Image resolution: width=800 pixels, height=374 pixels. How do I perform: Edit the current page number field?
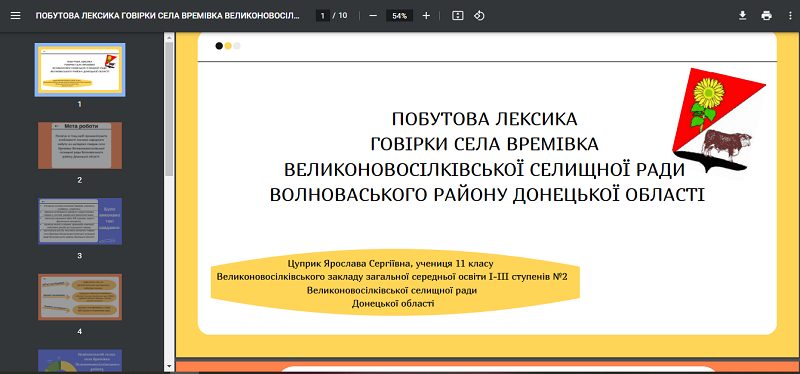[x=322, y=16]
